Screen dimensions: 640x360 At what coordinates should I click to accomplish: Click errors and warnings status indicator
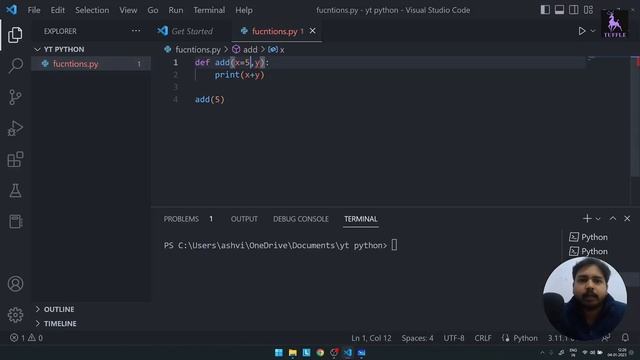[x=26, y=338]
